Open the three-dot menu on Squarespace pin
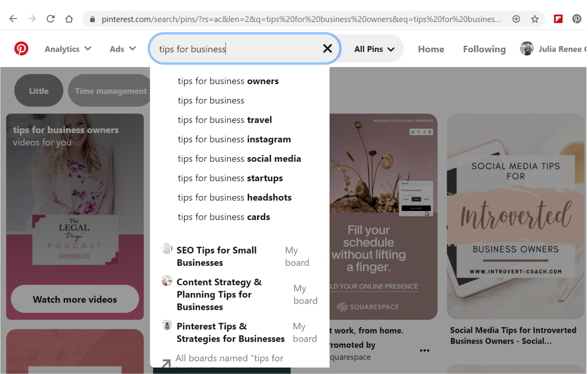The width and height of the screenshot is (588, 374). pyautogui.click(x=425, y=350)
